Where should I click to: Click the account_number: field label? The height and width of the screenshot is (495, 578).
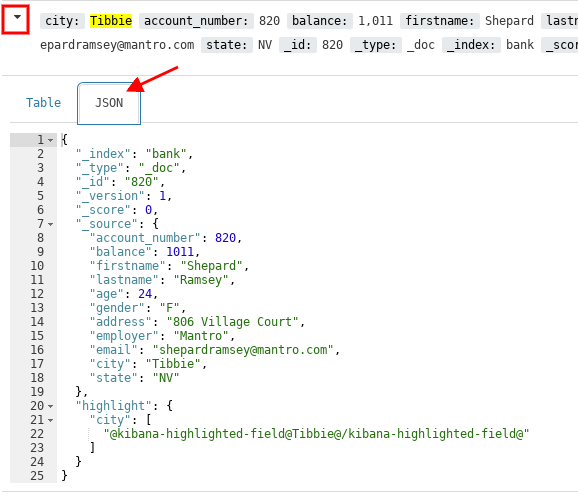196,21
